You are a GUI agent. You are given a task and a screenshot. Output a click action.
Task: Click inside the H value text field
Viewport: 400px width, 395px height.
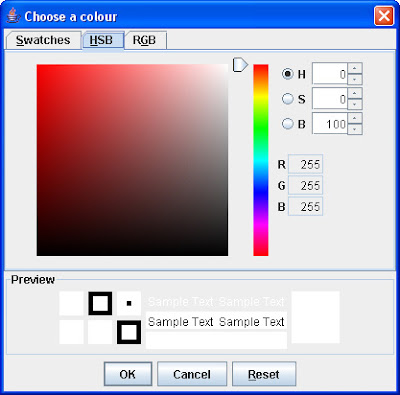click(x=330, y=74)
